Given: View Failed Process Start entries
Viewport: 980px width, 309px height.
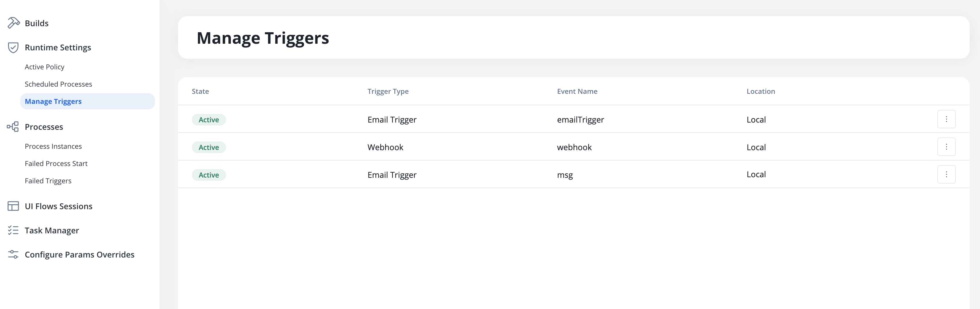Looking at the screenshot, I should (x=56, y=163).
